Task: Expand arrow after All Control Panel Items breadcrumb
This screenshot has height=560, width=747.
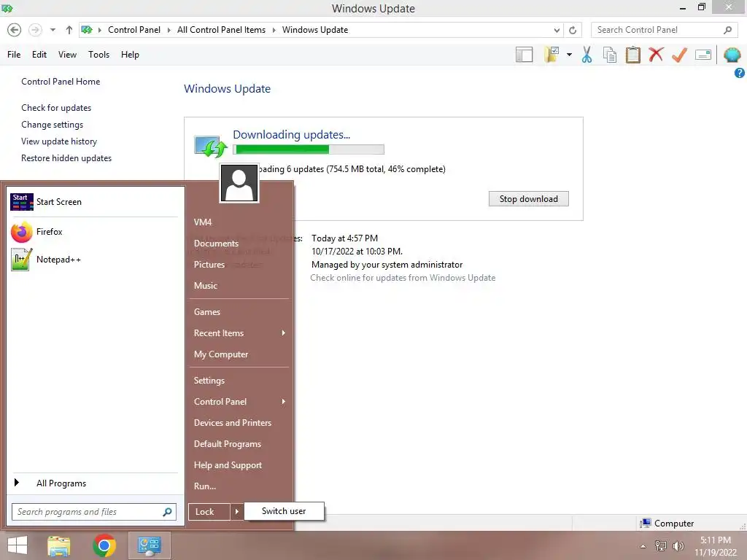Action: (274, 30)
